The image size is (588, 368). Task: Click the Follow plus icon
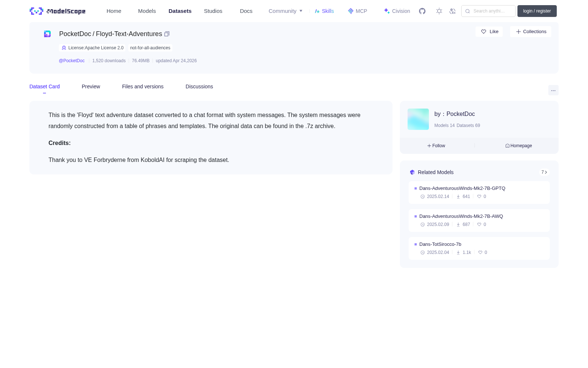tap(429, 146)
